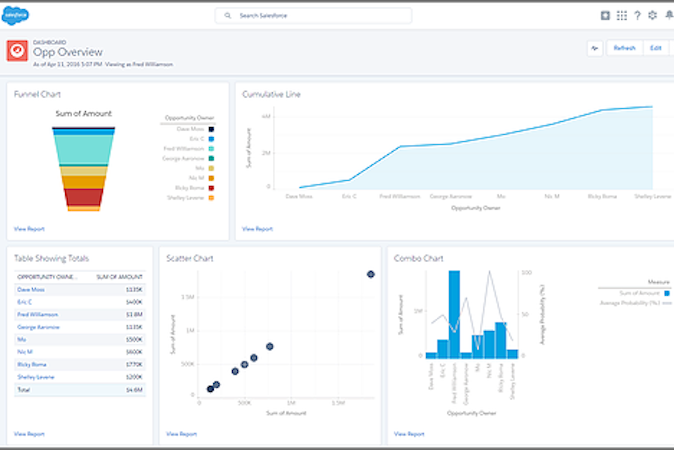This screenshot has height=450, width=674.
Task: Click Eric C legend color swatch
Action: pyautogui.click(x=211, y=139)
